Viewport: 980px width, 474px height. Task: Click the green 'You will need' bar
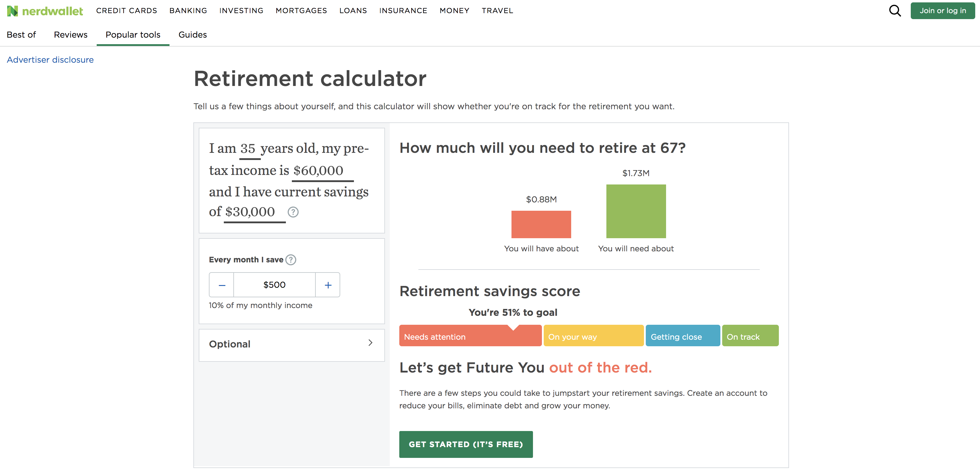(636, 211)
